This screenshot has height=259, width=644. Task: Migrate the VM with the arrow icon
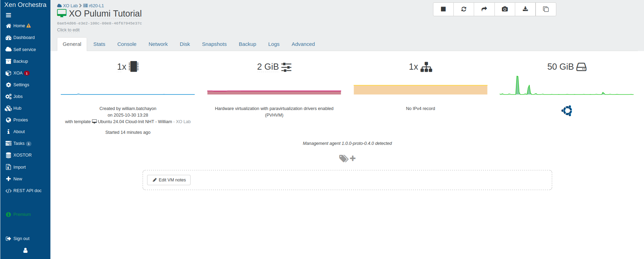click(x=484, y=9)
